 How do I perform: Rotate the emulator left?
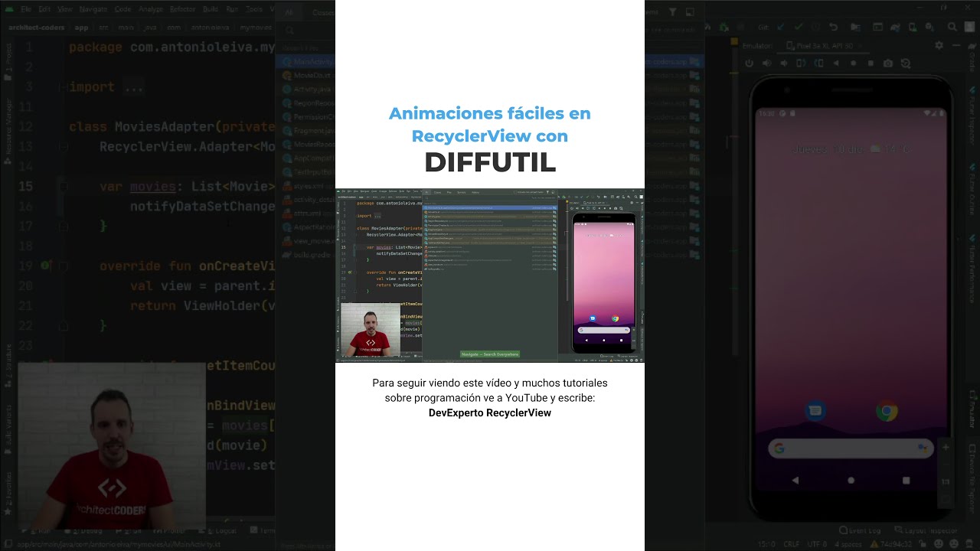coord(802,63)
